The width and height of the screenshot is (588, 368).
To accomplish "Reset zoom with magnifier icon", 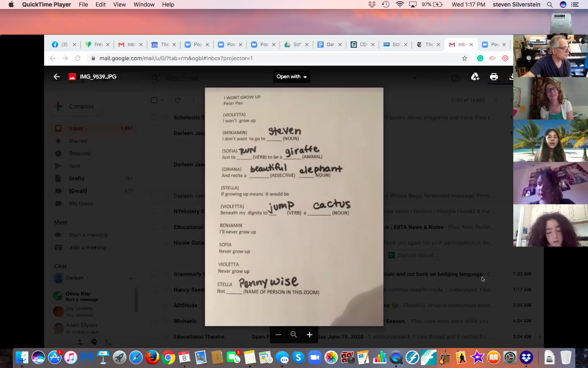I will click(x=294, y=334).
